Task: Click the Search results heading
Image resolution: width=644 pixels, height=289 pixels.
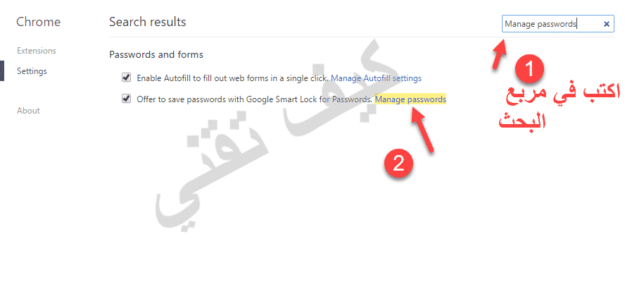Action: [148, 22]
